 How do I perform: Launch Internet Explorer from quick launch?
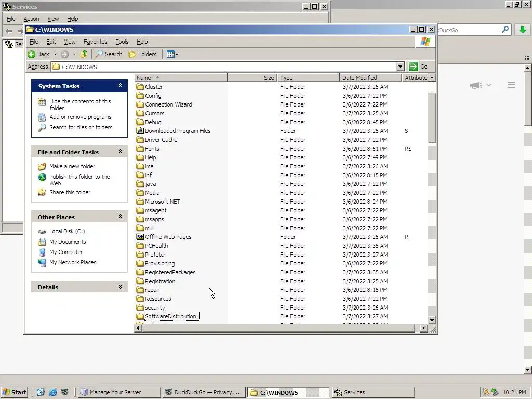pyautogui.click(x=53, y=392)
